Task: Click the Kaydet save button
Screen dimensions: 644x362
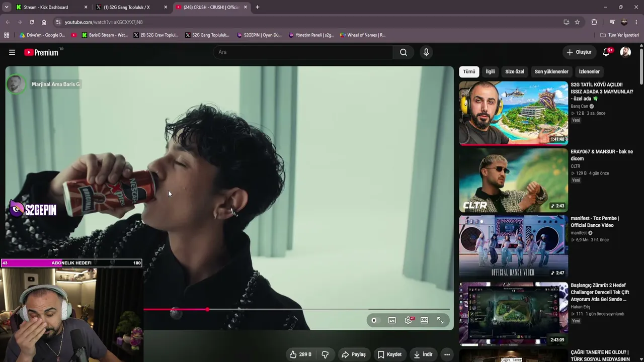Action: coord(389,354)
